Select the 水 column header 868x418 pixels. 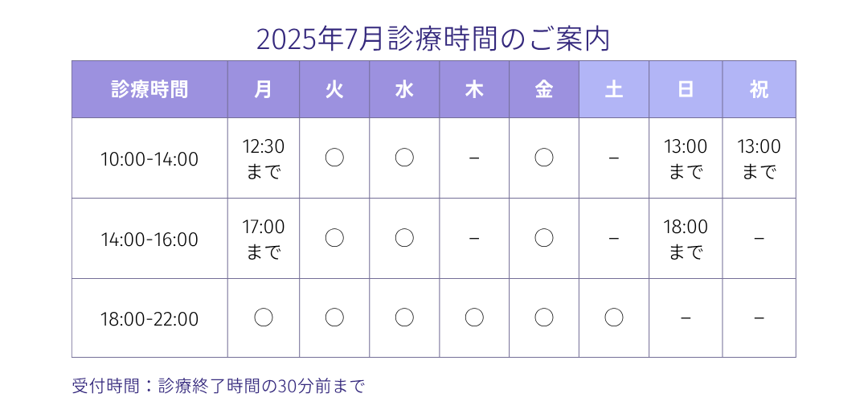point(404,89)
